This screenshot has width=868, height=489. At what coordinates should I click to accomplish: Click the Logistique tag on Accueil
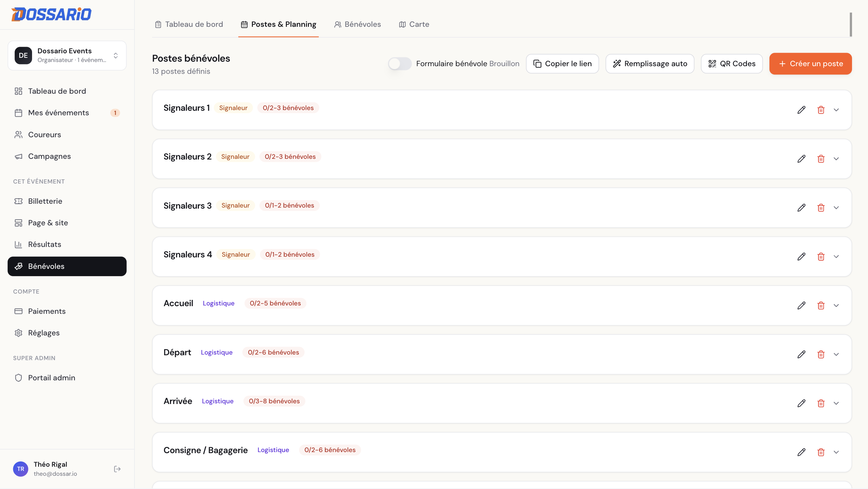pos(219,303)
